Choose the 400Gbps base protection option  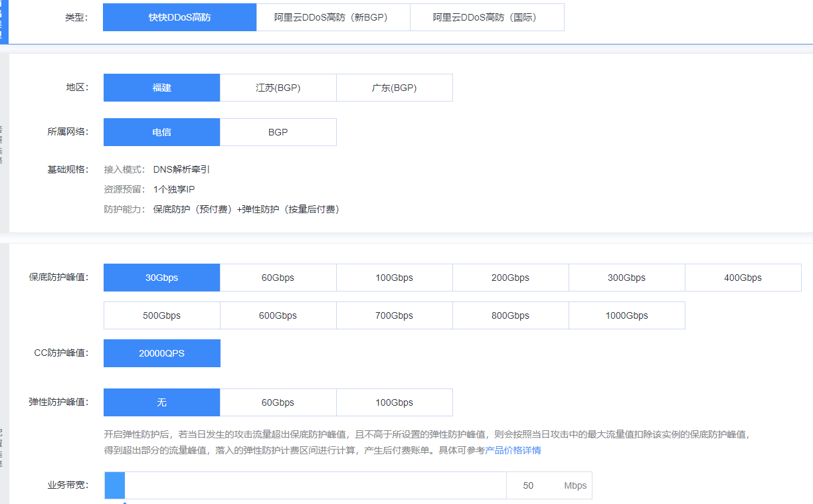tap(743, 278)
